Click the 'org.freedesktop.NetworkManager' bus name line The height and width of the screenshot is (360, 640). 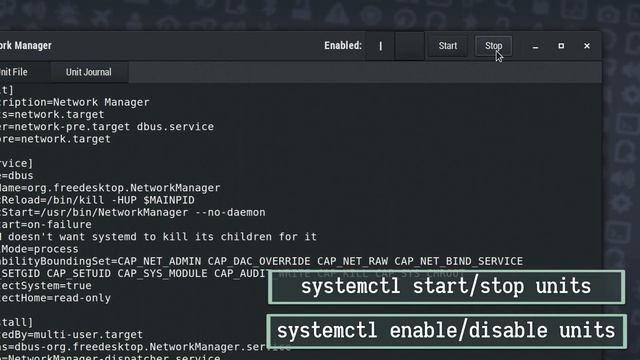pyautogui.click(x=110, y=188)
